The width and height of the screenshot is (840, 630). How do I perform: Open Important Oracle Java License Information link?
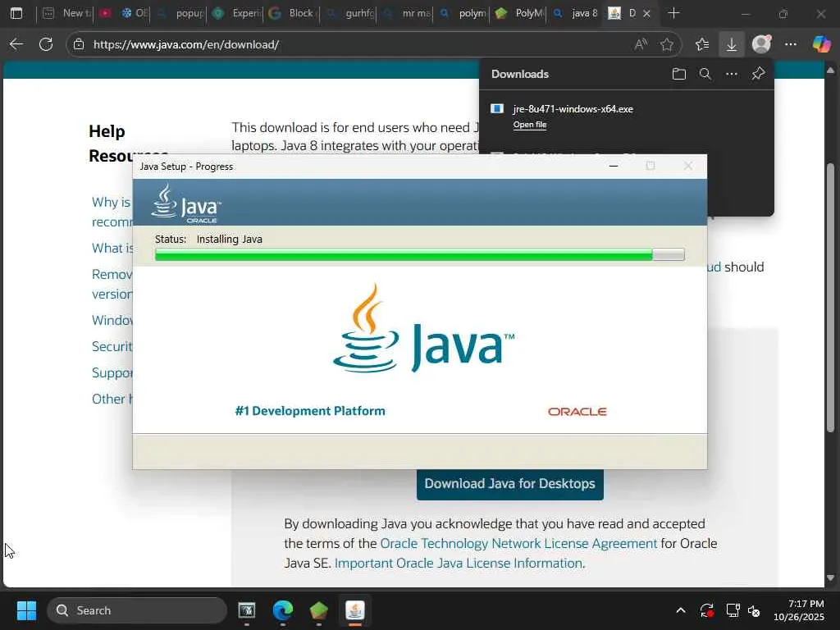point(459,563)
